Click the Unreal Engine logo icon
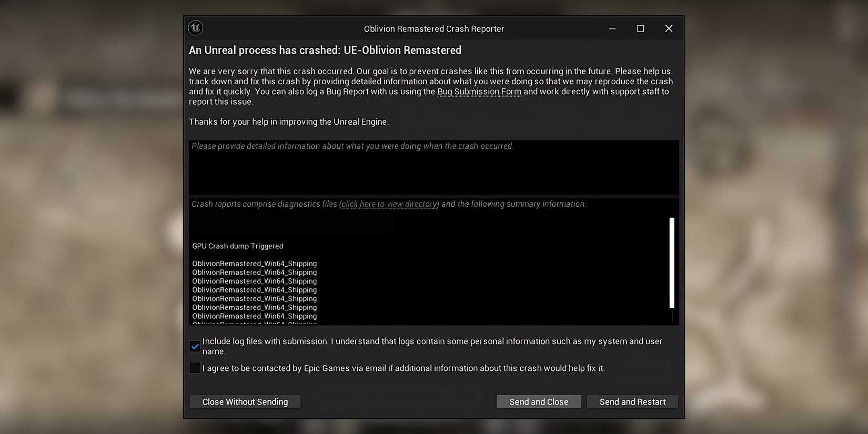Screen dimensions: 868x434 (x=195, y=28)
